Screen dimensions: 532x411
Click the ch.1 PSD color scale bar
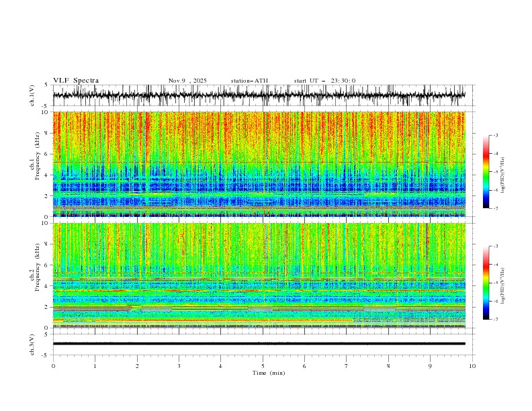tap(486, 172)
